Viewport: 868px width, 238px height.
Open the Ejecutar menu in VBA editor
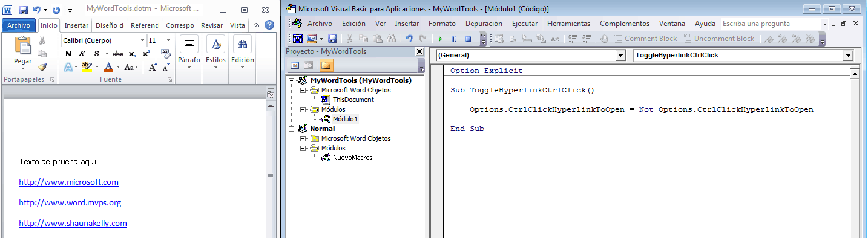tap(525, 24)
